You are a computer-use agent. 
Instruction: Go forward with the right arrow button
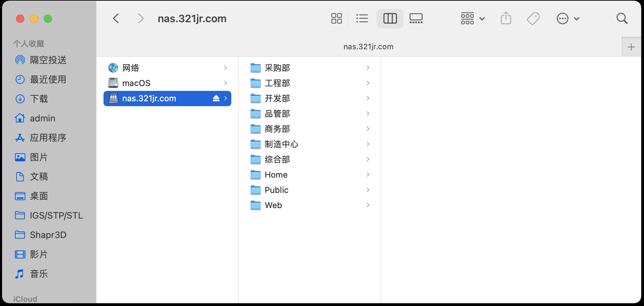pos(141,18)
